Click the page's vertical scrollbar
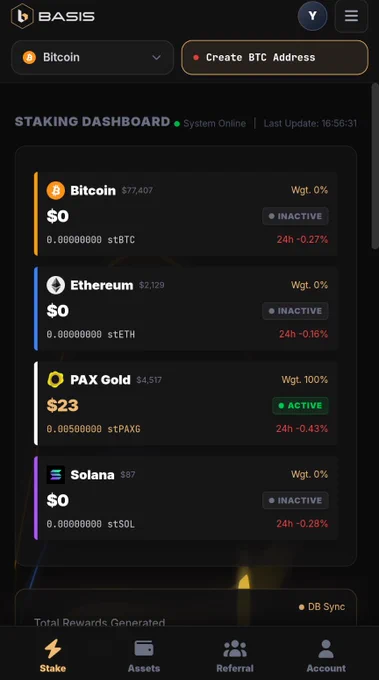Image resolution: width=379 pixels, height=680 pixels. (375, 166)
